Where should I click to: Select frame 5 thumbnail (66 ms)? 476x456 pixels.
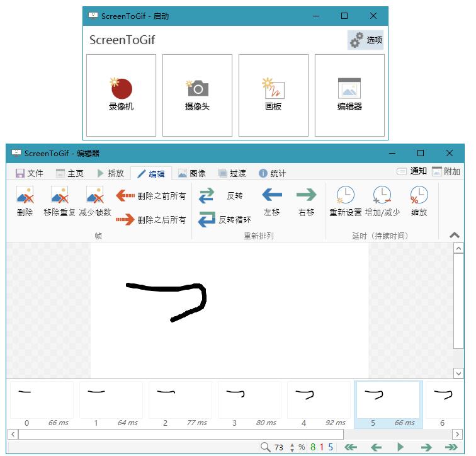pyautogui.click(x=388, y=405)
